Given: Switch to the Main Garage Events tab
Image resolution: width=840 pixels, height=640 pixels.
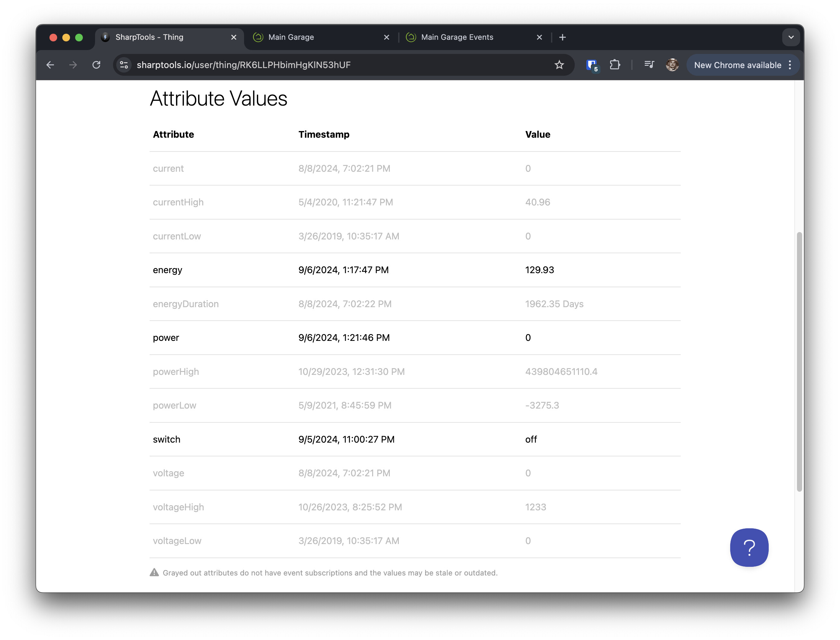Looking at the screenshot, I should point(457,37).
